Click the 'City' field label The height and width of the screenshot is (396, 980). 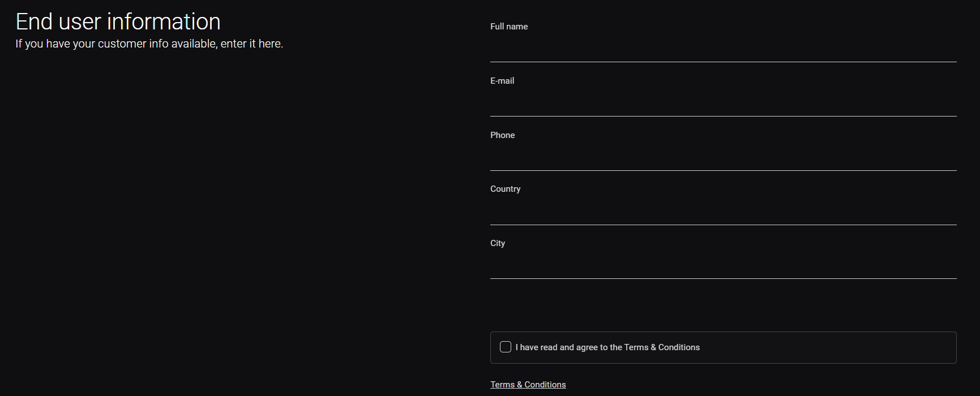coord(497,243)
